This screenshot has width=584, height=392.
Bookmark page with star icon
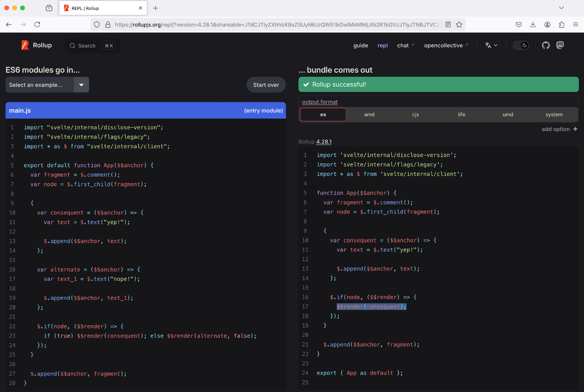(459, 25)
